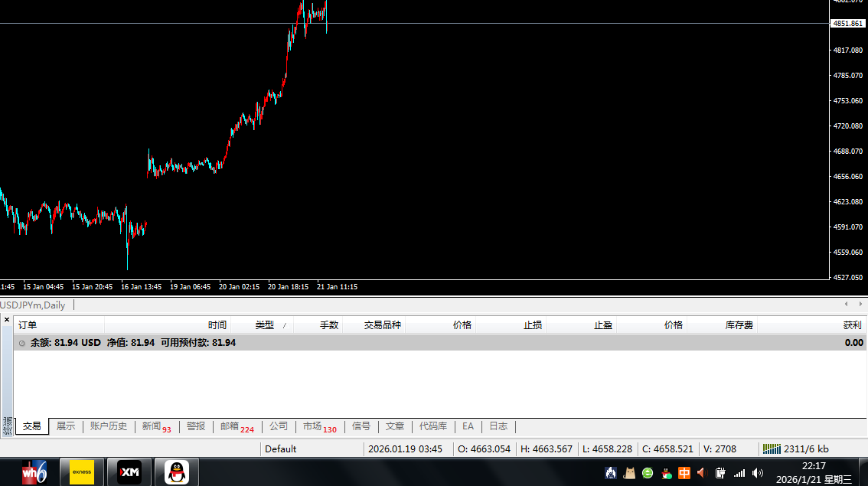Viewport: 868px width, 486px height.
Task: Launch Exness from the taskbar
Action: [x=82, y=471]
